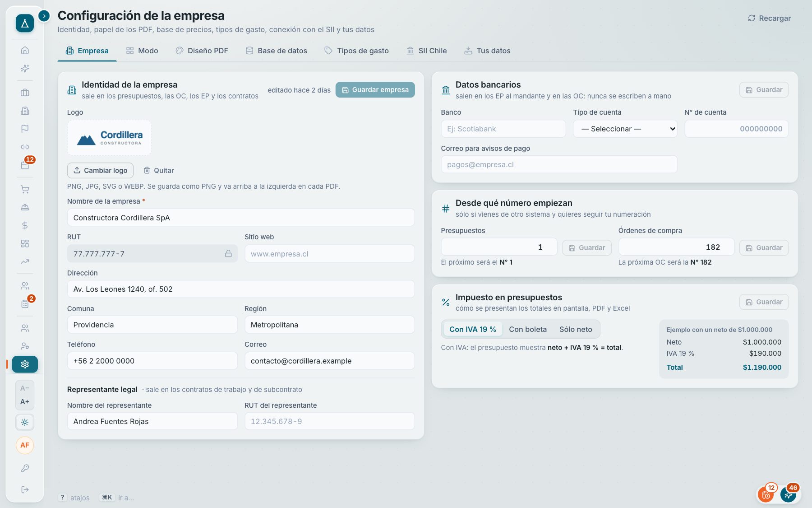This screenshot has width=812, height=508.
Task: Click the hard hat icon in sidebar
Action: pyautogui.click(x=25, y=207)
